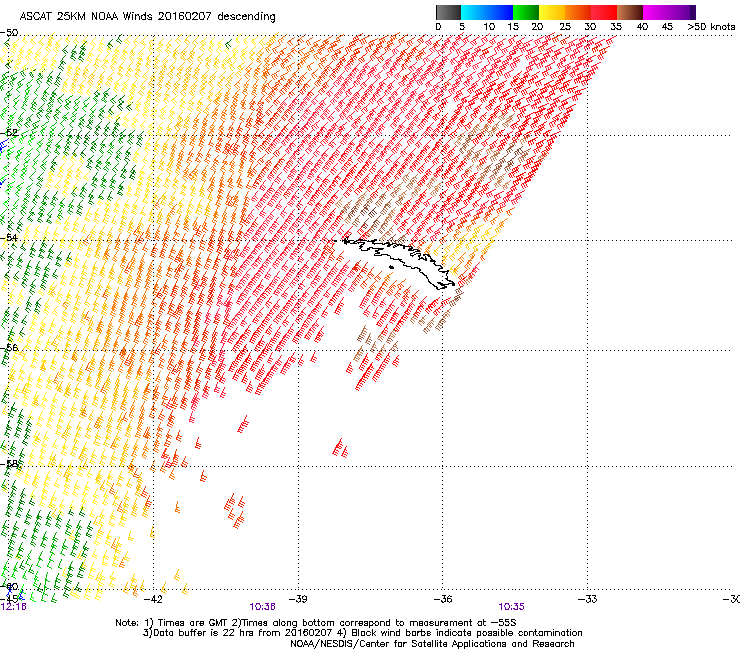
Task: Click the '-60' latitude label
Action: coord(9,586)
